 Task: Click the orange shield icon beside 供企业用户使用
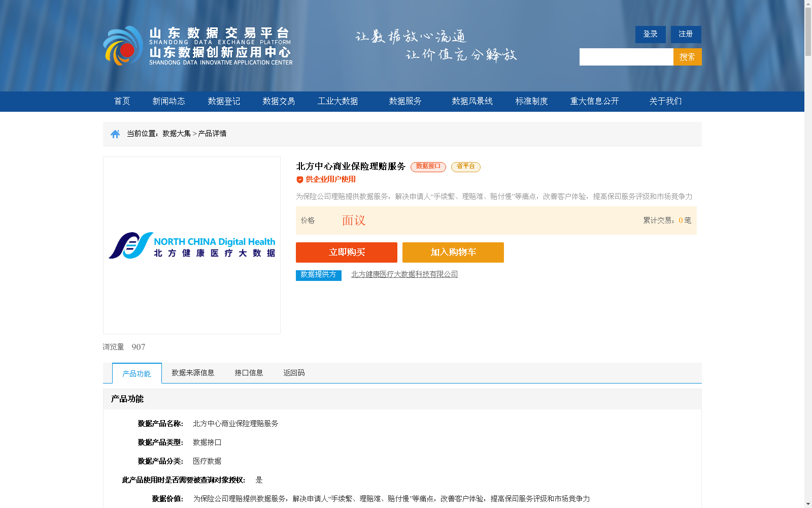(300, 179)
